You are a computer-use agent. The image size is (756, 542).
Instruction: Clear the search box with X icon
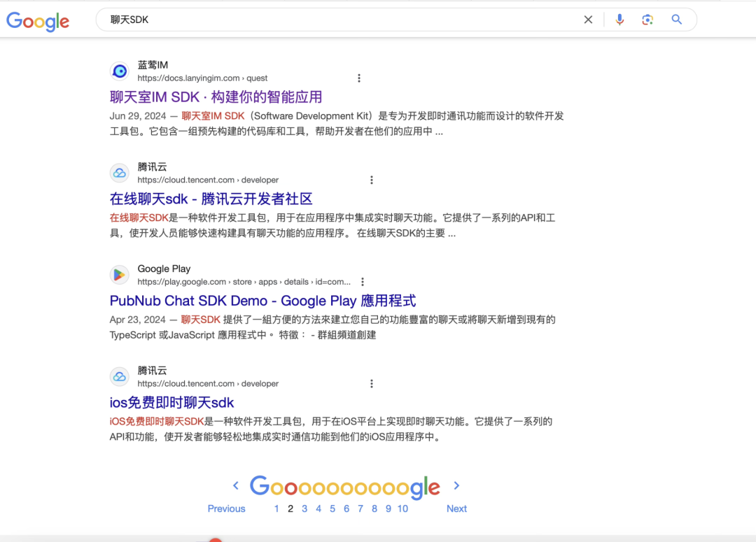(588, 20)
